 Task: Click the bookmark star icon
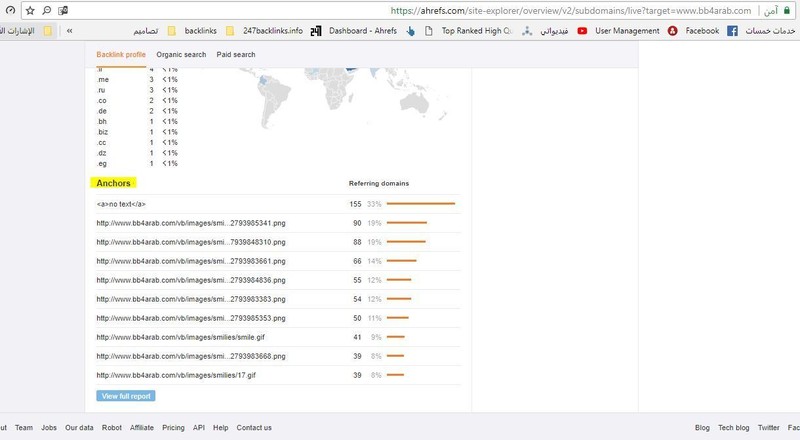pyautogui.click(x=30, y=10)
